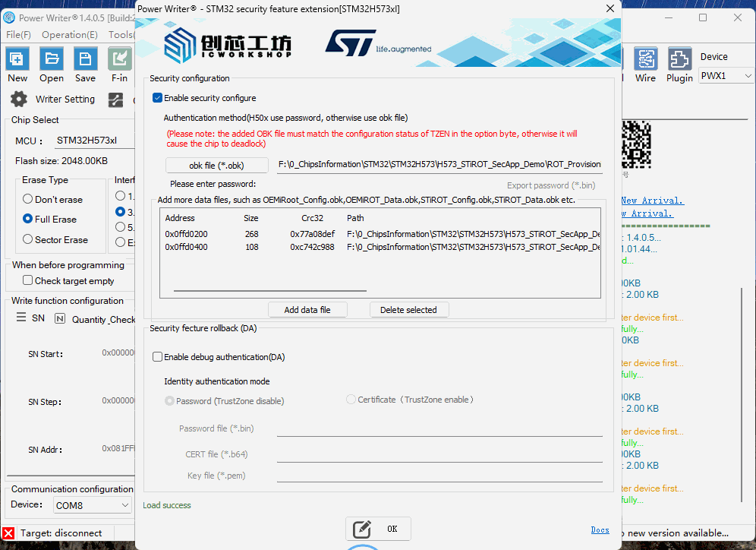
Task: Tick the Check target empty checkbox
Action: coord(28,281)
